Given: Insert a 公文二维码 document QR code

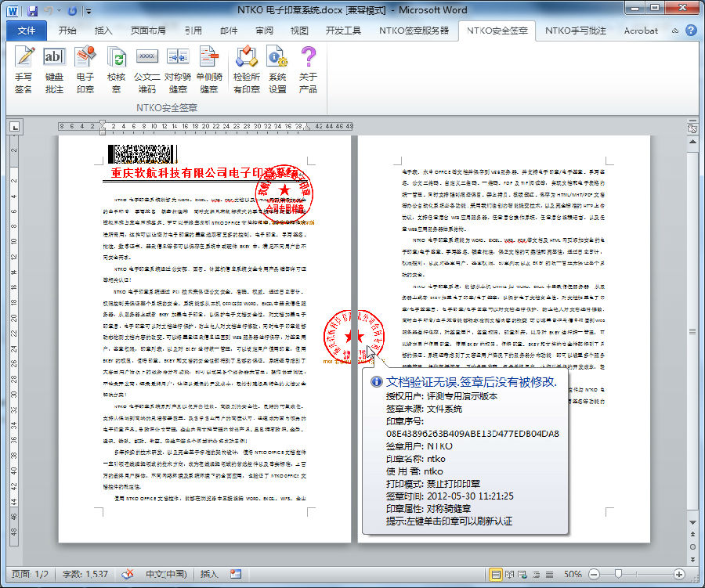Looking at the screenshot, I should (147, 70).
